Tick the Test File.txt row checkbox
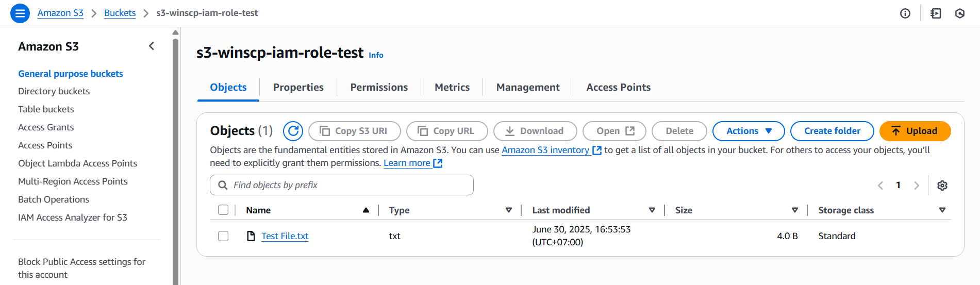Image resolution: width=980 pixels, height=285 pixels. tap(223, 236)
